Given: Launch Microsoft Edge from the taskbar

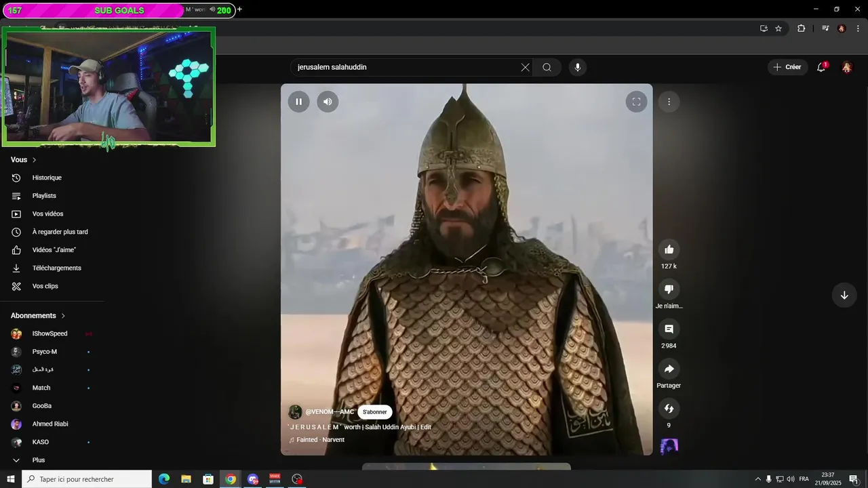Looking at the screenshot, I should (164, 479).
